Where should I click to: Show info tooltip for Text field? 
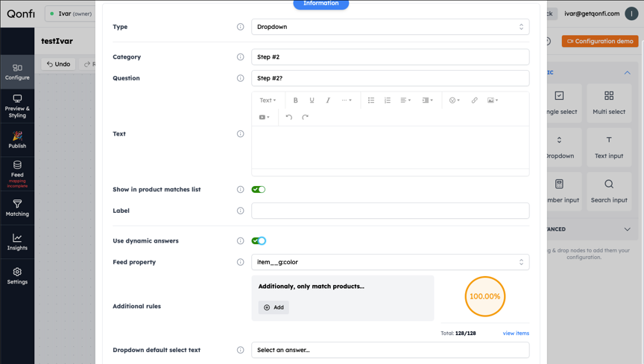240,134
